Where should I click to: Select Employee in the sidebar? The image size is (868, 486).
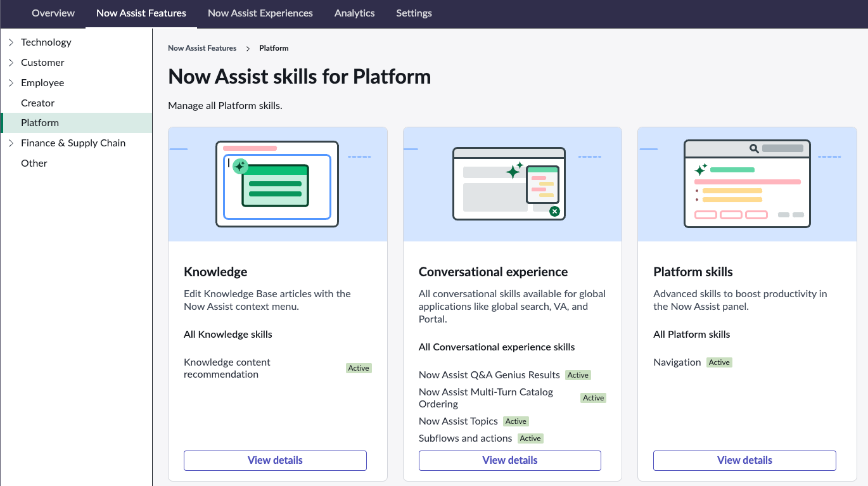tap(42, 83)
